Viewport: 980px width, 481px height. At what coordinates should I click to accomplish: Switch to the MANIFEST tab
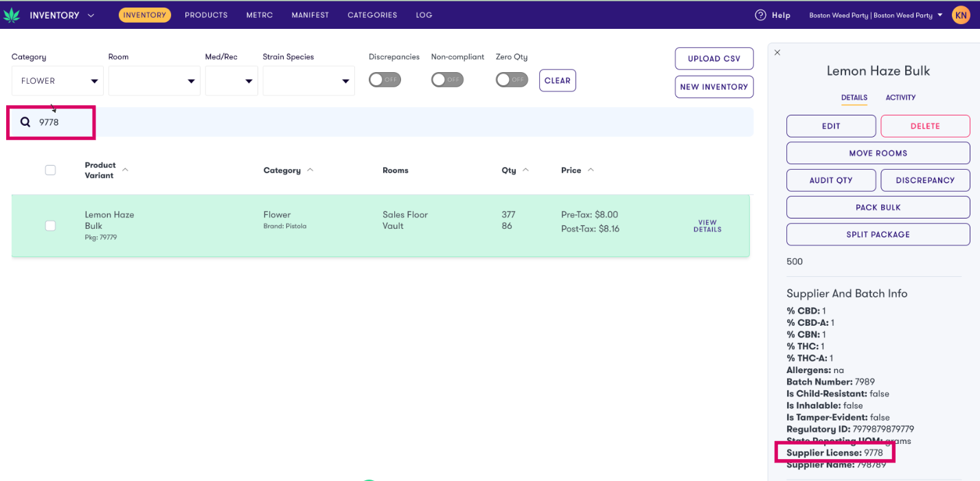[310, 15]
